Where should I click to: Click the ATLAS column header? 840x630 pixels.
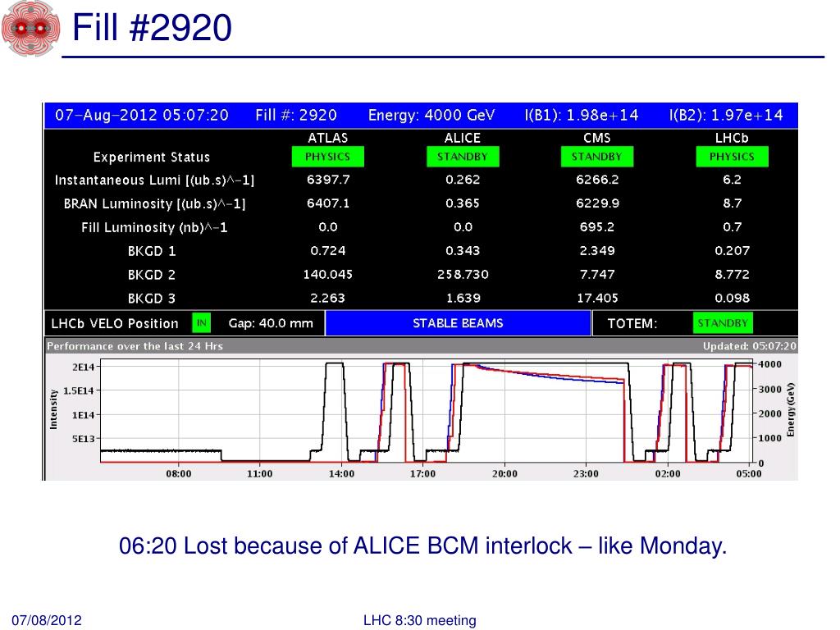point(328,138)
